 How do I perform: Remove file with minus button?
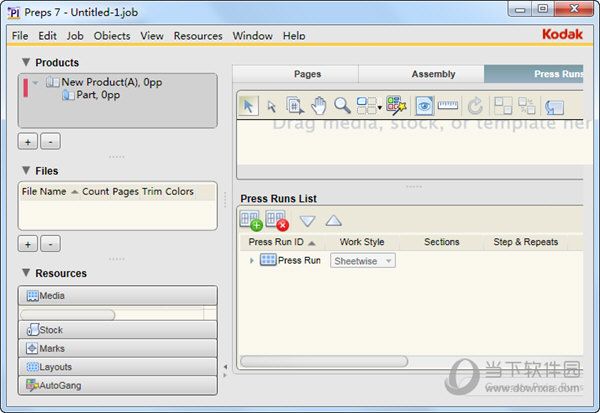click(x=51, y=244)
